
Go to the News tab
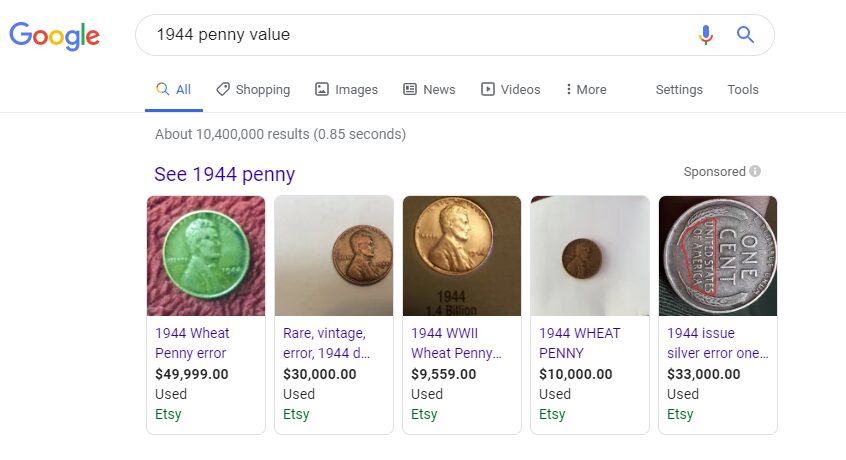point(429,89)
